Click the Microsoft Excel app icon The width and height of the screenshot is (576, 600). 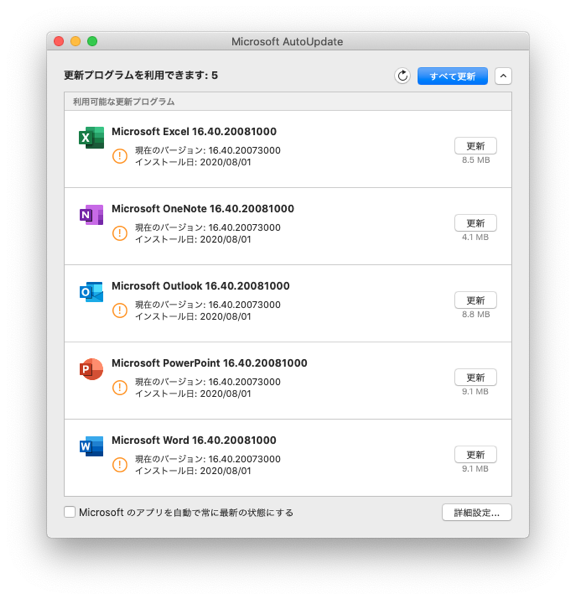coord(91,138)
